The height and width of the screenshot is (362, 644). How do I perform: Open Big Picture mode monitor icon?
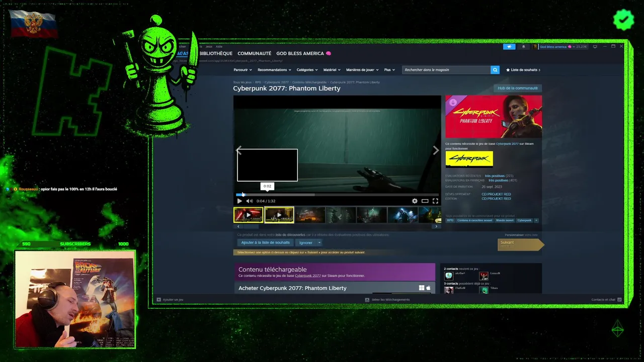click(595, 47)
